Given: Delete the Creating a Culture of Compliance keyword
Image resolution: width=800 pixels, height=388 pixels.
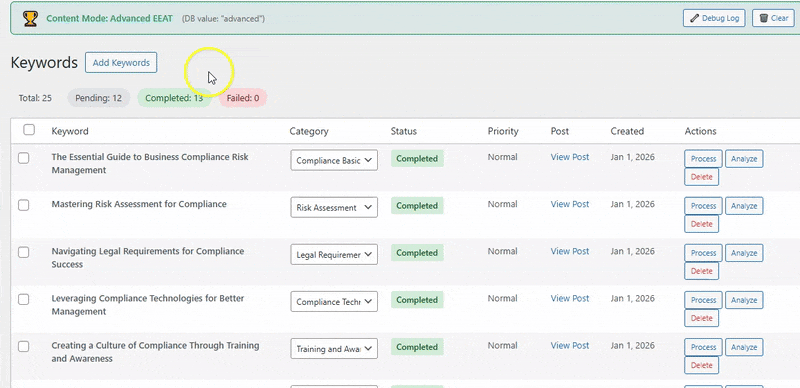Looking at the screenshot, I should click(701, 365).
